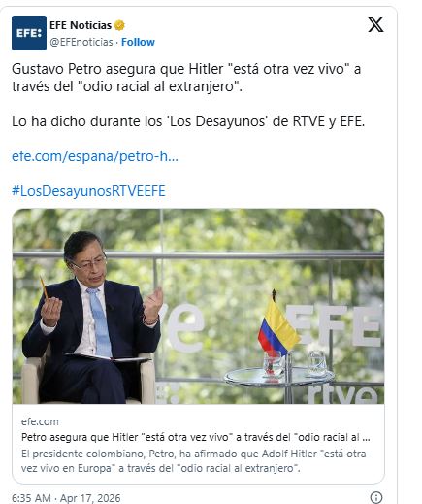Click the 'Los Desayunos' de RTVE sentence
422x504 pixels.
[188, 121]
